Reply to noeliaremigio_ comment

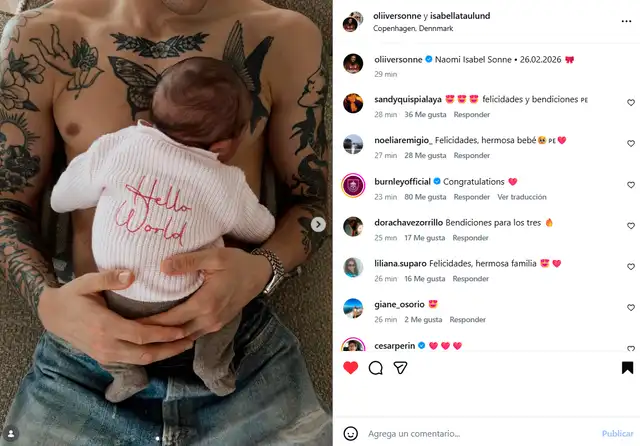tap(471, 155)
